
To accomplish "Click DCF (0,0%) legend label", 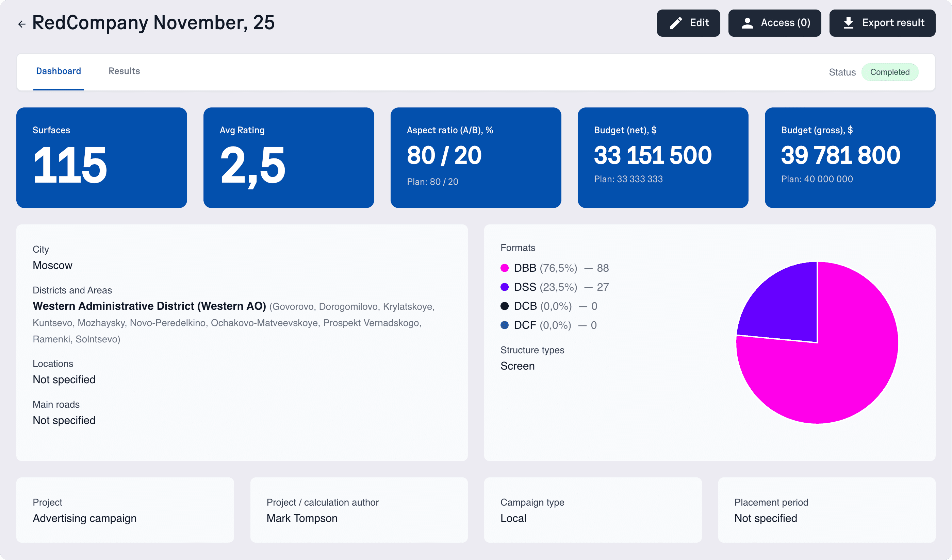I will [x=542, y=325].
